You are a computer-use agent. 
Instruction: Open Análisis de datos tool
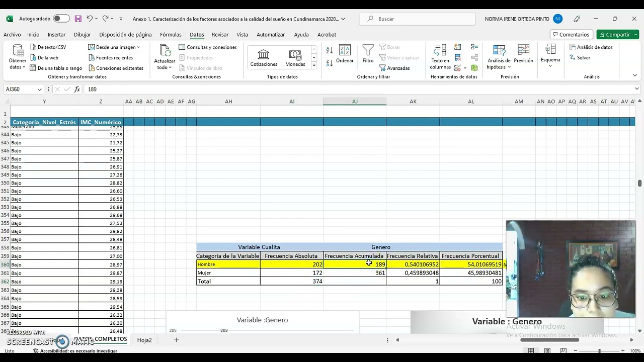591,47
